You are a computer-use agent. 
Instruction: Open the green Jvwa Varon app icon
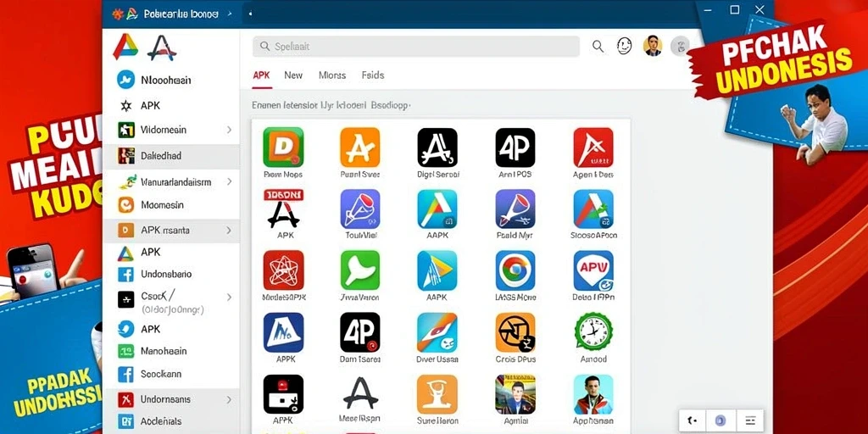click(359, 270)
